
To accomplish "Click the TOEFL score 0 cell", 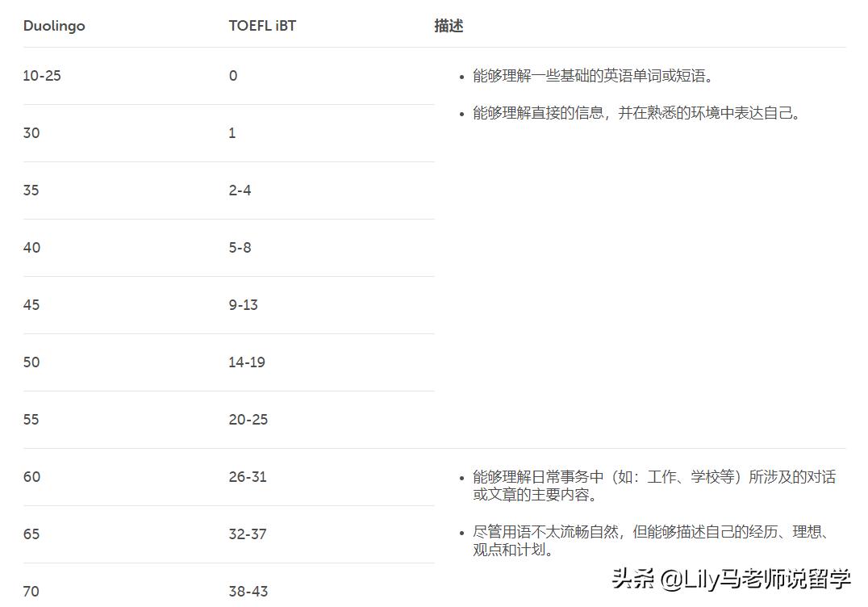I will click(x=232, y=76).
